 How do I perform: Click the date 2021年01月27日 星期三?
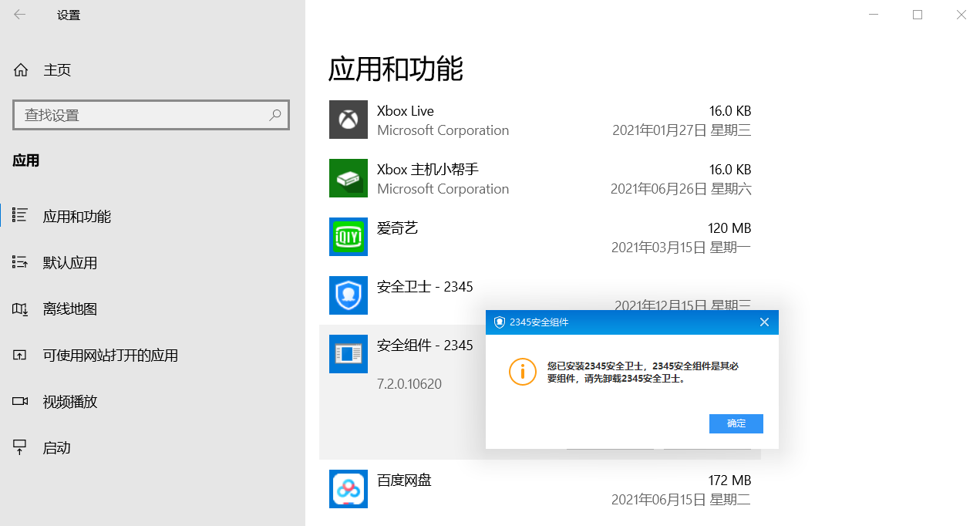click(x=682, y=130)
